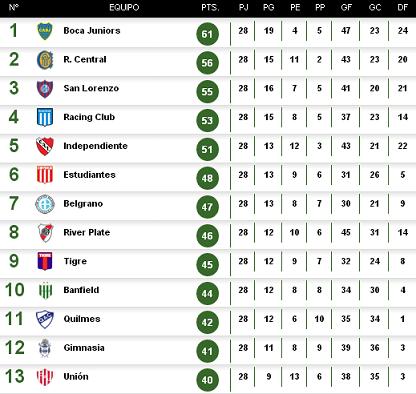The image size is (416, 394).
Task: Click the Boca Juniors crest icon
Action: tap(45, 31)
